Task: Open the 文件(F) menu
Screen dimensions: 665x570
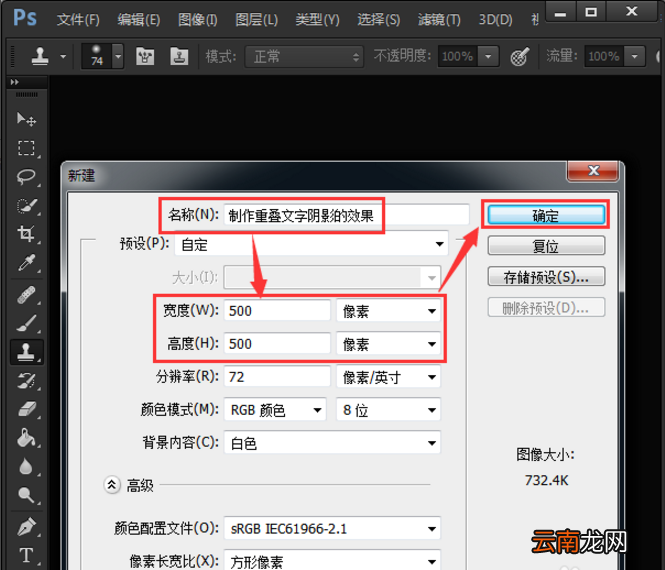Action: pos(78,20)
